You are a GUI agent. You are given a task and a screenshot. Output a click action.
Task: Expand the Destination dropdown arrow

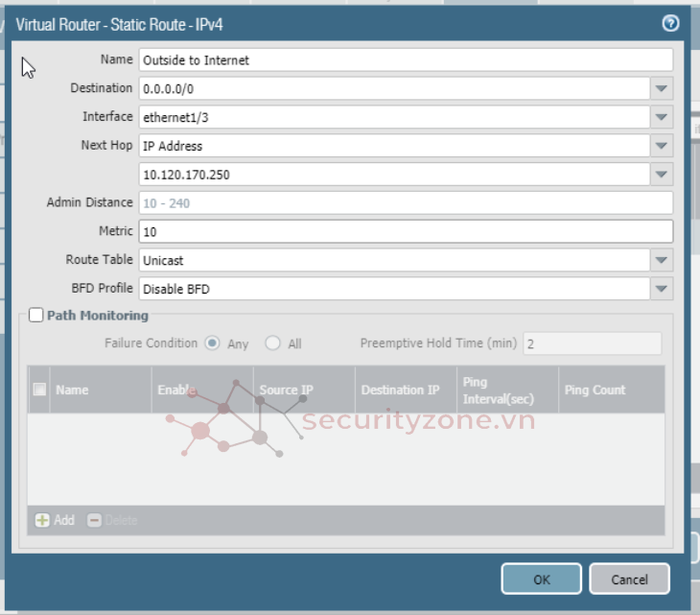(x=662, y=88)
